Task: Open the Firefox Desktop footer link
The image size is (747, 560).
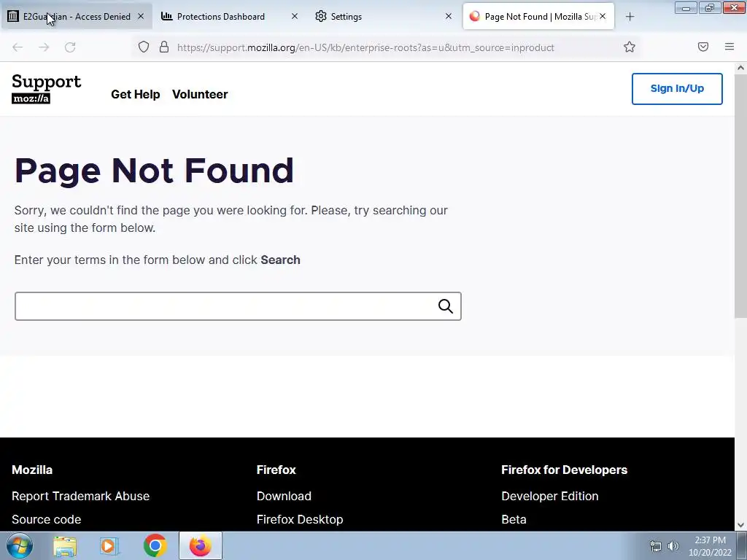Action: (x=300, y=519)
